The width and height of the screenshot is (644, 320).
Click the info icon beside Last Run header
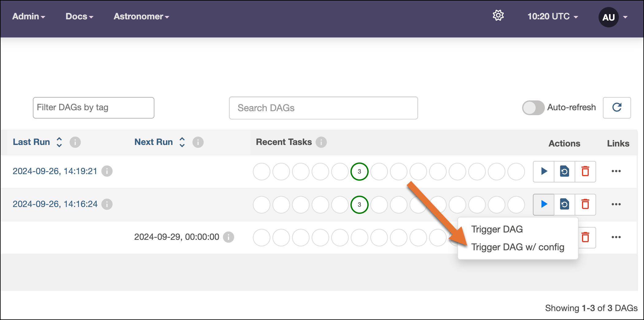point(75,142)
